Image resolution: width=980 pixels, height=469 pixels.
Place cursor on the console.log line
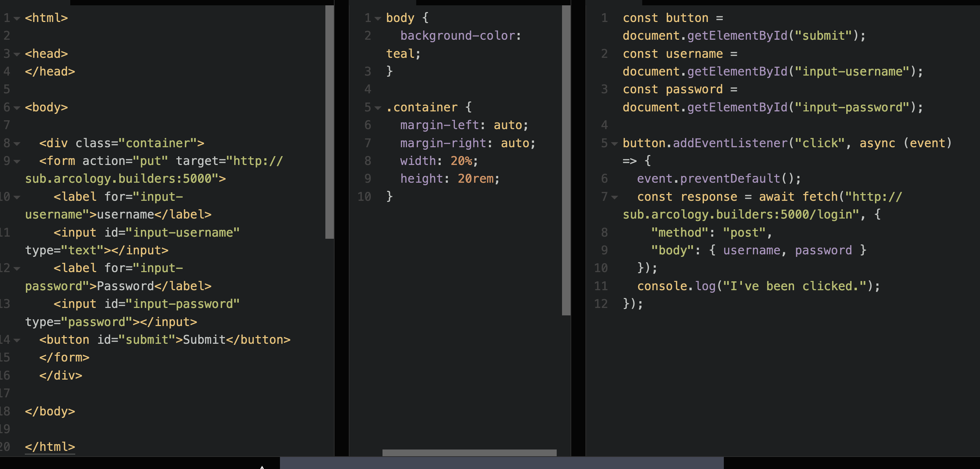click(761, 286)
